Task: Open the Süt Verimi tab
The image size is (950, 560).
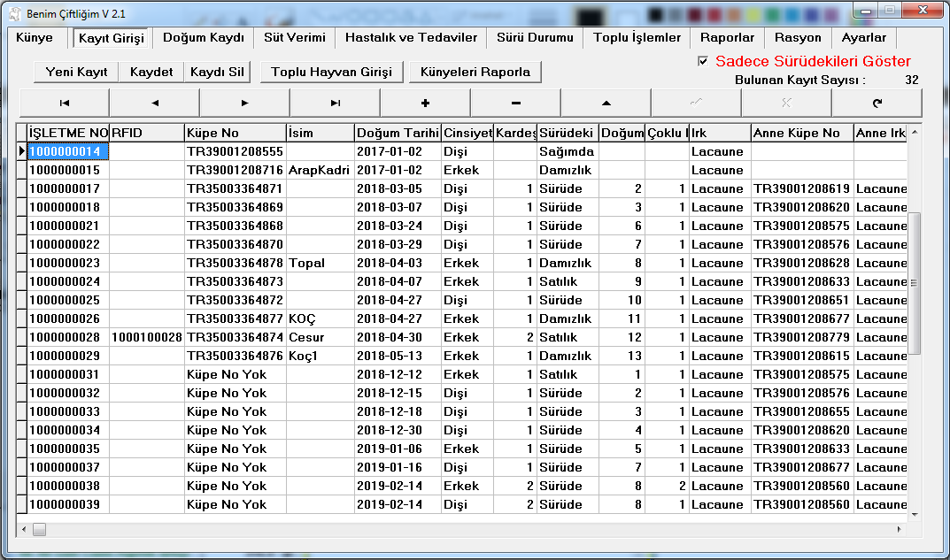Action: pyautogui.click(x=294, y=38)
